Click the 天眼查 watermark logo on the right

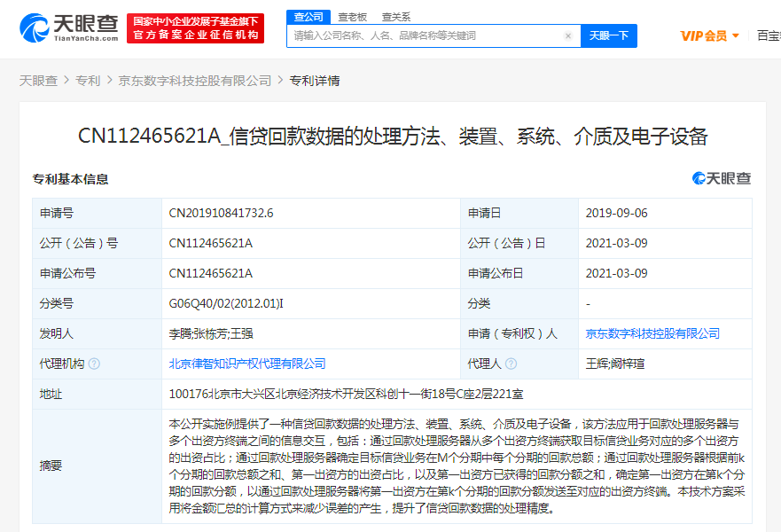(x=722, y=178)
